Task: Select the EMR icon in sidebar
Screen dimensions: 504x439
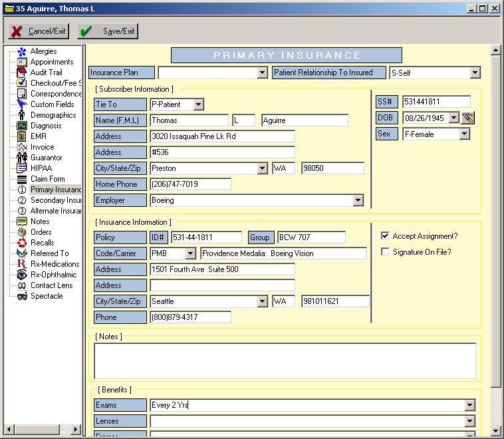Action: [22, 136]
